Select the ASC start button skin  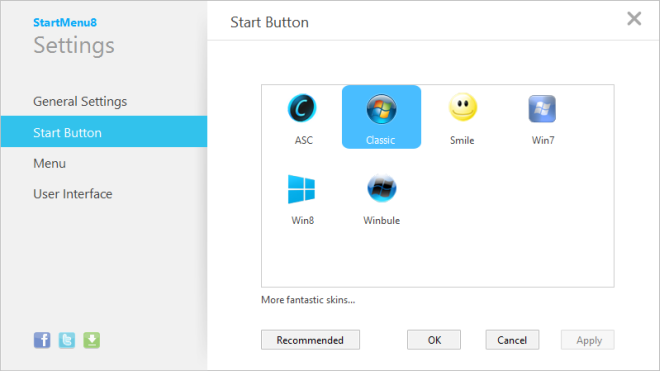click(x=302, y=118)
